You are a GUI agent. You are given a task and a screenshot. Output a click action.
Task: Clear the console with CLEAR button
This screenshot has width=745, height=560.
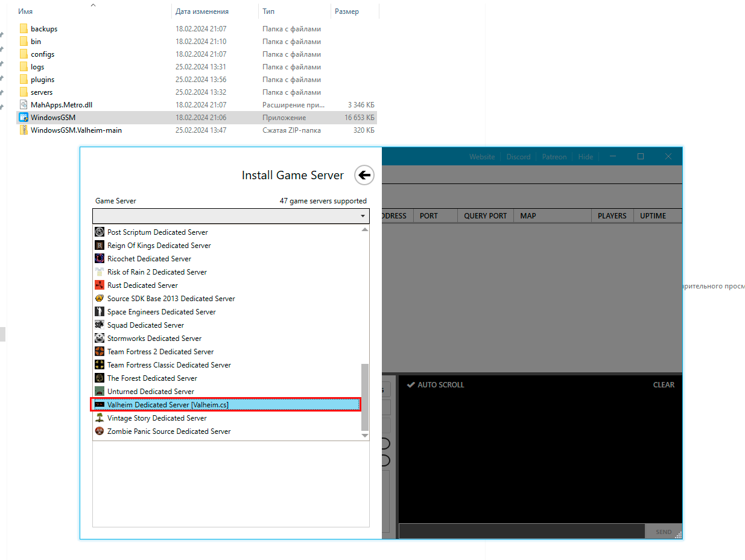click(664, 384)
